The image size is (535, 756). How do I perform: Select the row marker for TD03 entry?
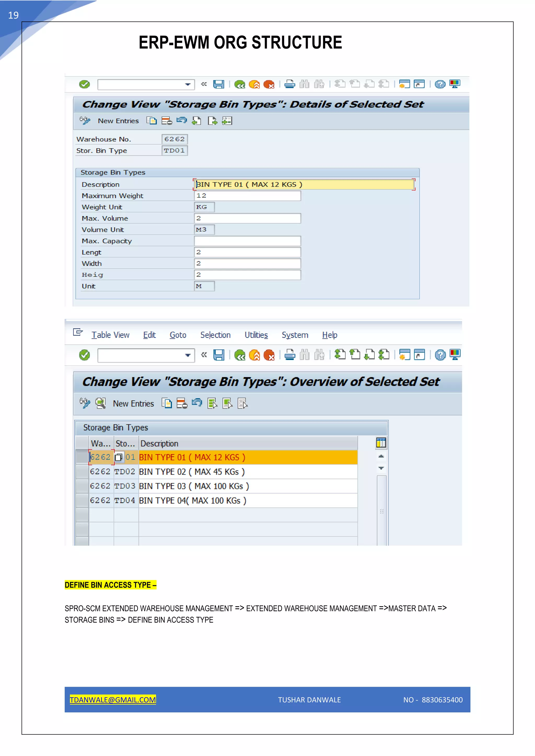tap(82, 486)
